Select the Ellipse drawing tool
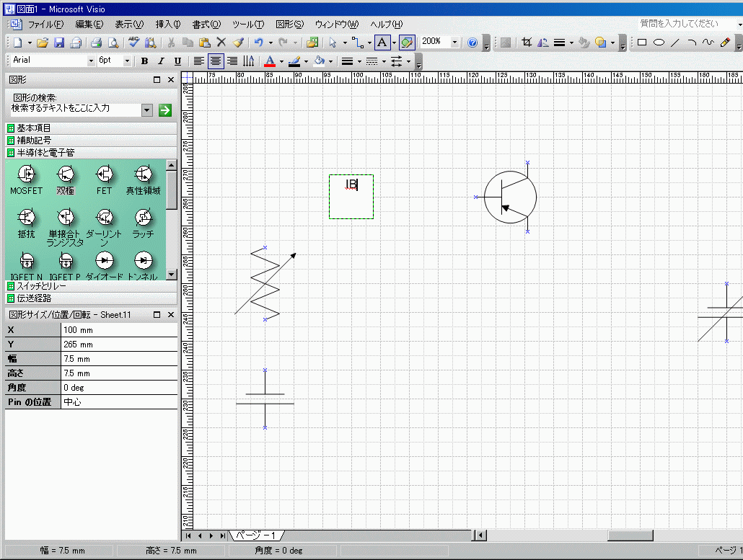743x560 pixels. [x=658, y=43]
